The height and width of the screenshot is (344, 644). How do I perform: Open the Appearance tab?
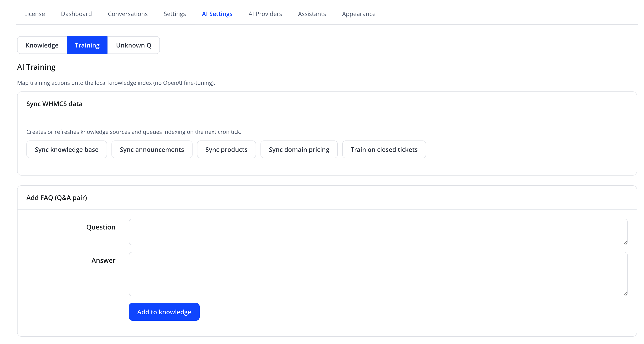coord(358,14)
